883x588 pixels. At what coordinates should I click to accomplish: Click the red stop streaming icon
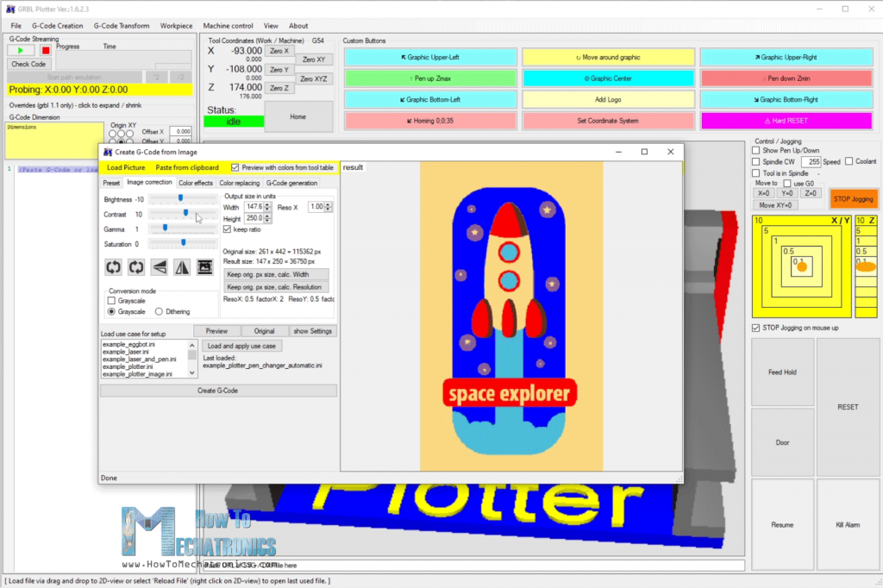[46, 50]
